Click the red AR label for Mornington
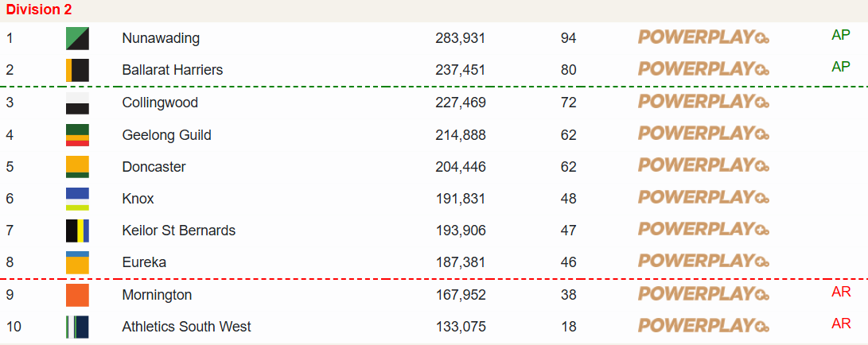Viewport: 868px width, 345px height. pyautogui.click(x=841, y=292)
